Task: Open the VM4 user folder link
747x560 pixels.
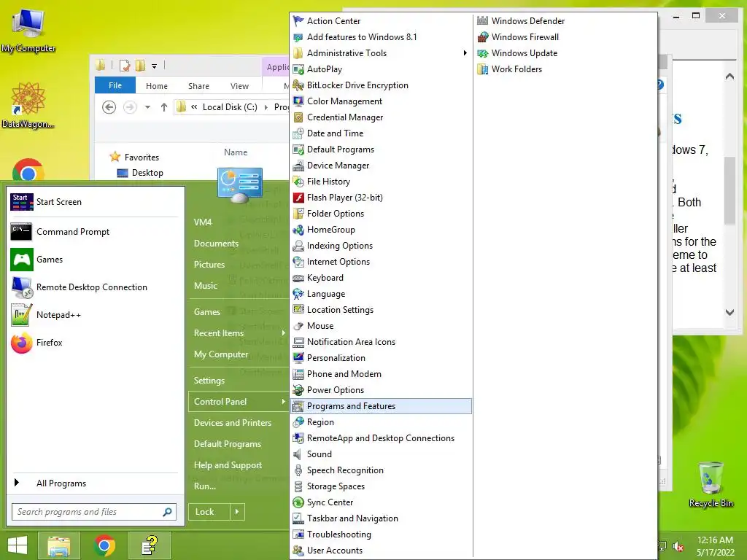Action: coord(203,222)
